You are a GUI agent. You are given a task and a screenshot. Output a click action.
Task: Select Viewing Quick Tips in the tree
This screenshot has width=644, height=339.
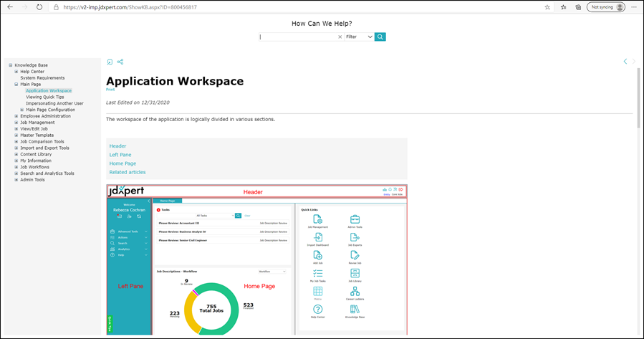click(x=44, y=97)
